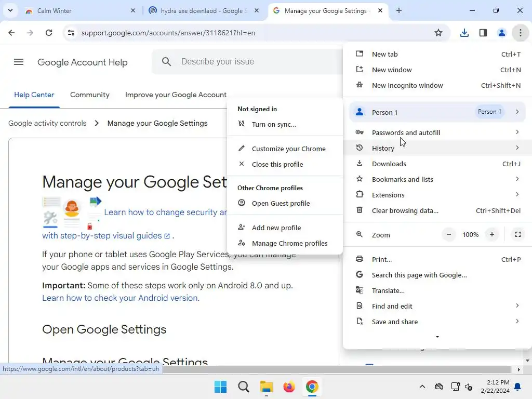Expand Bookmarks and lists submenu
Screen dimensions: 532x399
click(x=437, y=179)
